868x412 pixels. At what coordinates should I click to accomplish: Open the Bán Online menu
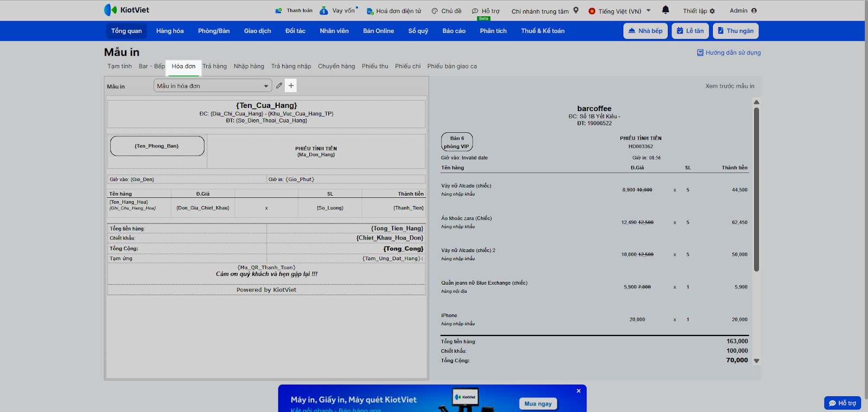379,31
